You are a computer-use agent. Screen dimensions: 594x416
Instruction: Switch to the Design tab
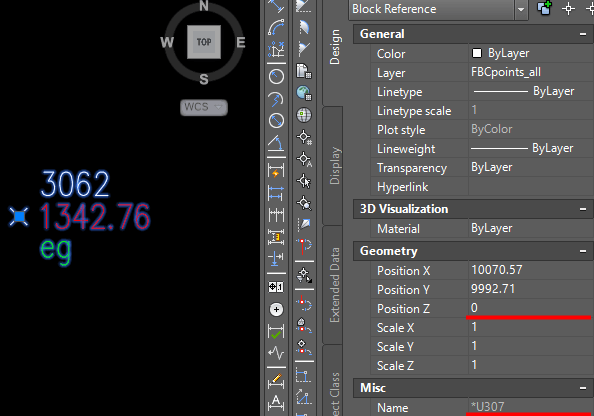tap(334, 47)
